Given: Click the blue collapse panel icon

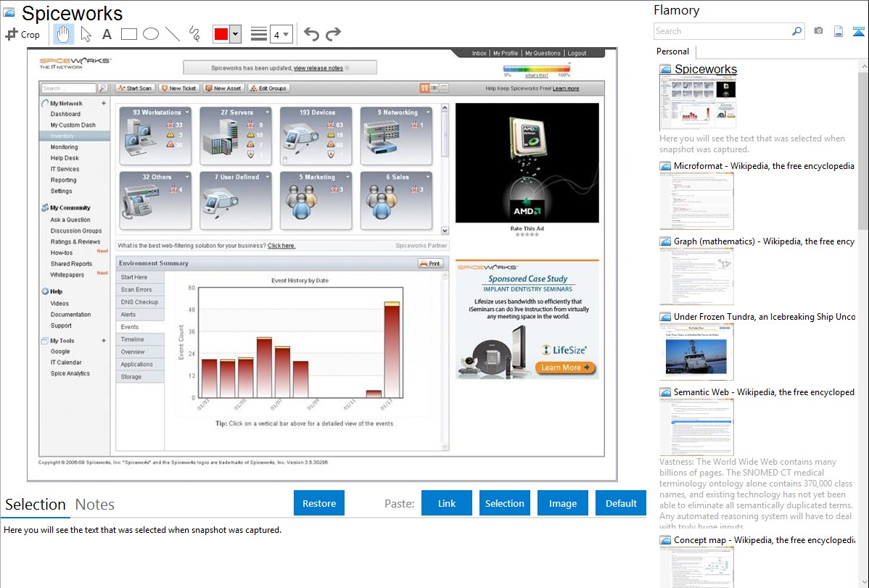Looking at the screenshot, I should point(858,31).
